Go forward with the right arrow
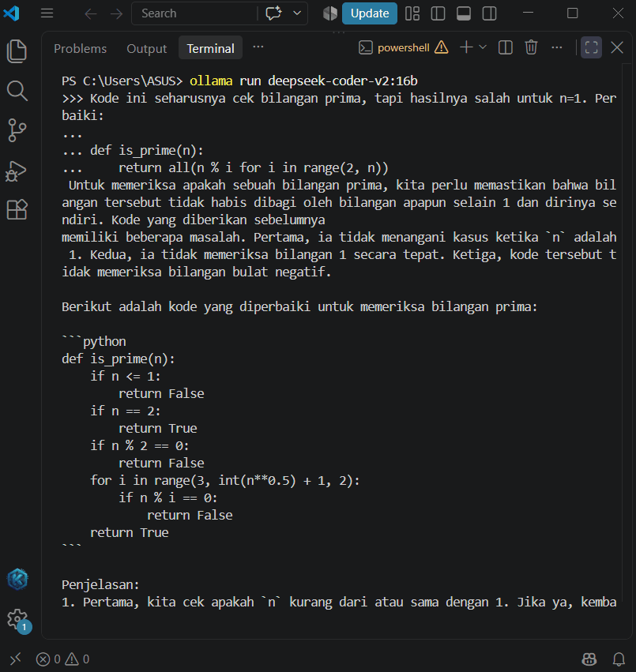Image resolution: width=636 pixels, height=672 pixels. pos(116,13)
